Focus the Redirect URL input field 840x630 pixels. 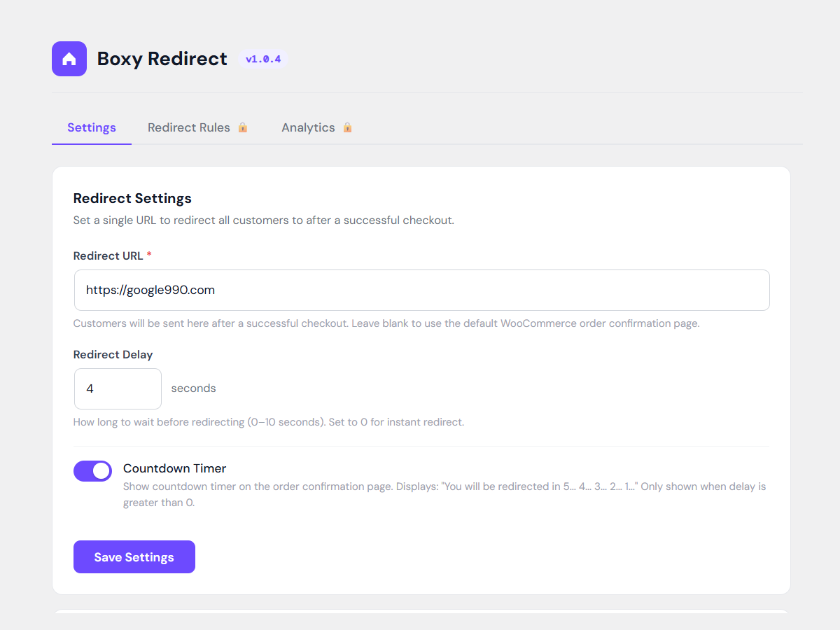(x=421, y=290)
